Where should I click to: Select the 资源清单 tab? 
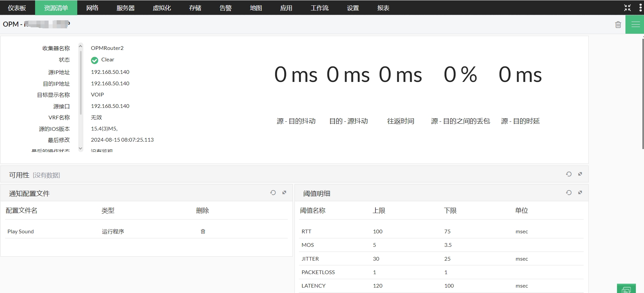pyautogui.click(x=56, y=8)
